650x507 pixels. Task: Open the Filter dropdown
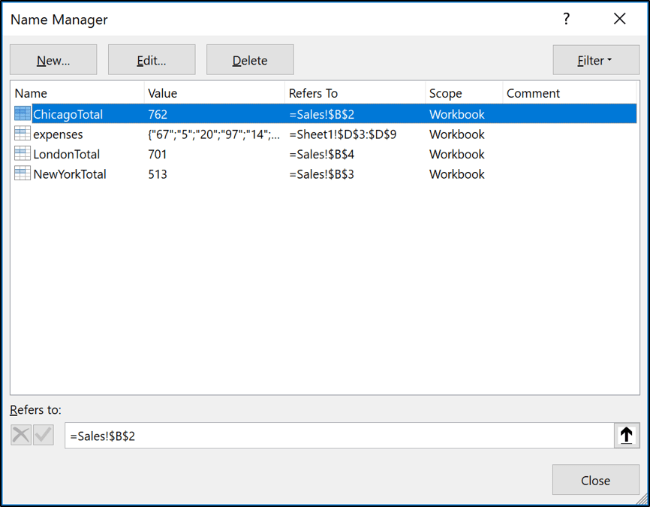[x=595, y=60]
